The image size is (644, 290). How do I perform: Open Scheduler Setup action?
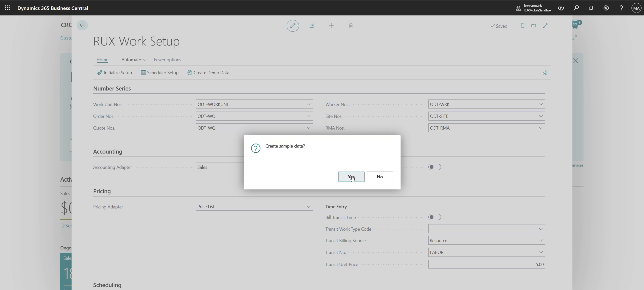point(160,73)
